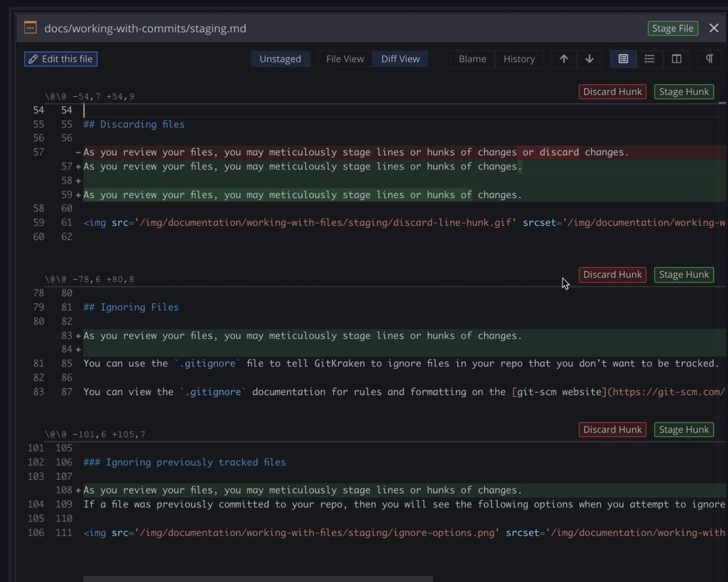Image resolution: width=728 pixels, height=582 pixels.
Task: Toggle whitespace paragraph mark icon
Action: 709,59
